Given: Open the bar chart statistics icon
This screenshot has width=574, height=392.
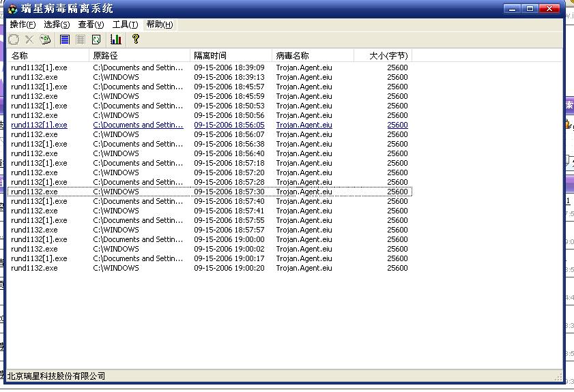Looking at the screenshot, I should 115,39.
